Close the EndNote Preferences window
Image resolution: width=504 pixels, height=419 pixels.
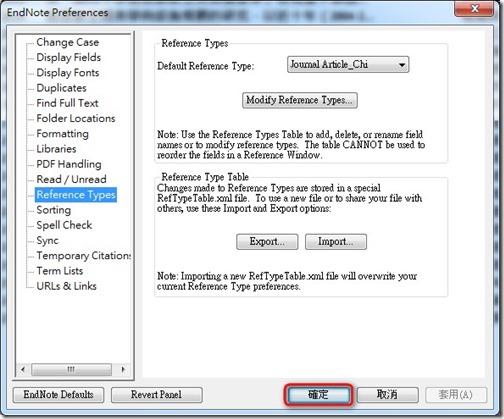[474, 8]
